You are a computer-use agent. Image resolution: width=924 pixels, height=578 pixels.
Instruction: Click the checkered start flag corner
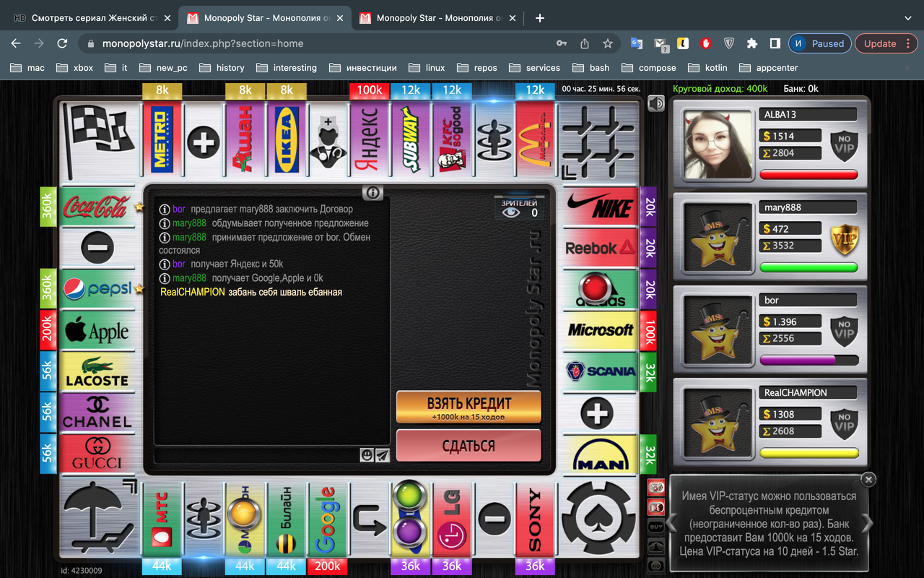click(x=98, y=140)
